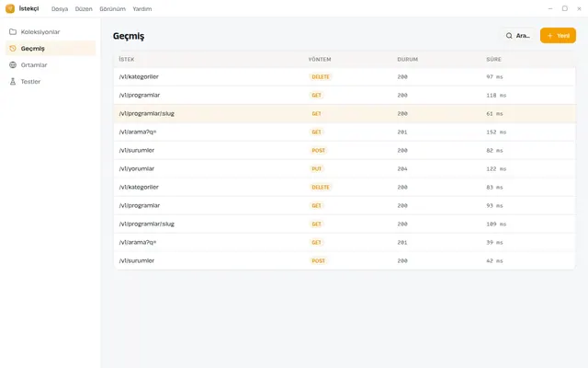Sort by the İSTEK column header
Viewport: 588px width, 368px height.
tap(127, 59)
